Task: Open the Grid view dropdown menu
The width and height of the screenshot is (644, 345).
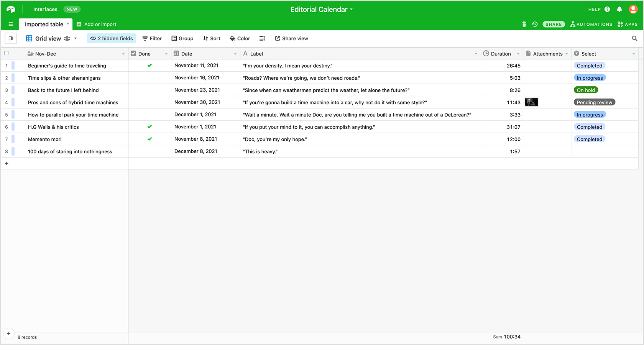Action: point(76,38)
